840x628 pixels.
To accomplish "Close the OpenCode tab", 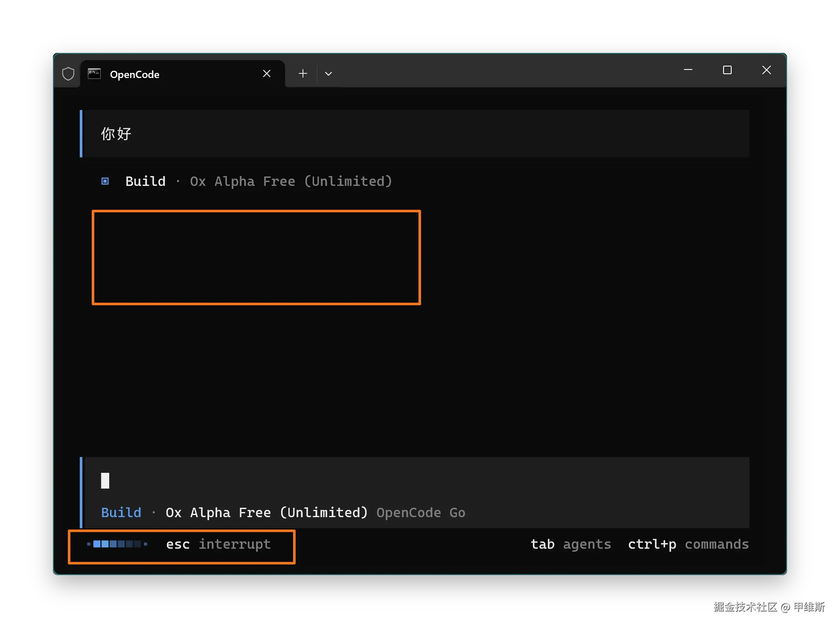I will [x=267, y=74].
